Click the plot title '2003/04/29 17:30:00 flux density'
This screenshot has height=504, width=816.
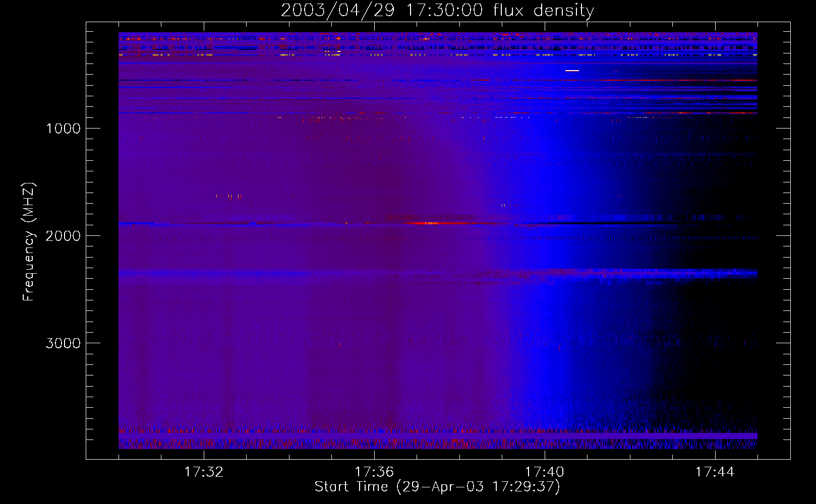437,10
